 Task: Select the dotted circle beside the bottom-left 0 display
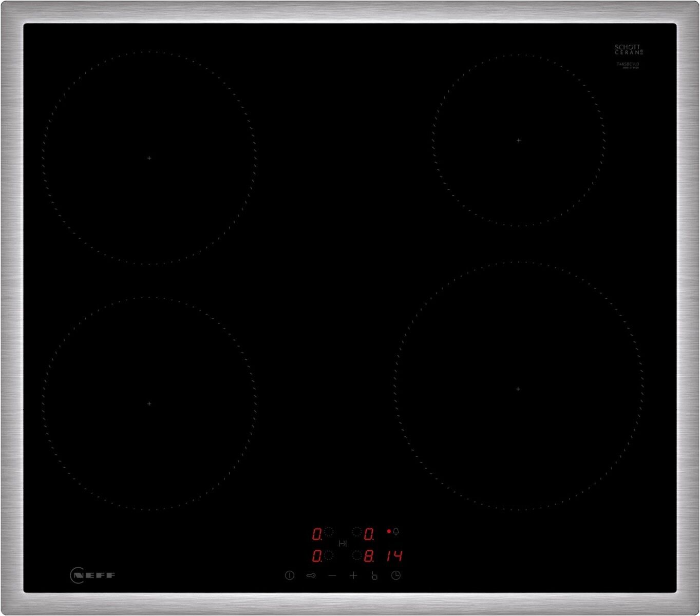click(329, 555)
